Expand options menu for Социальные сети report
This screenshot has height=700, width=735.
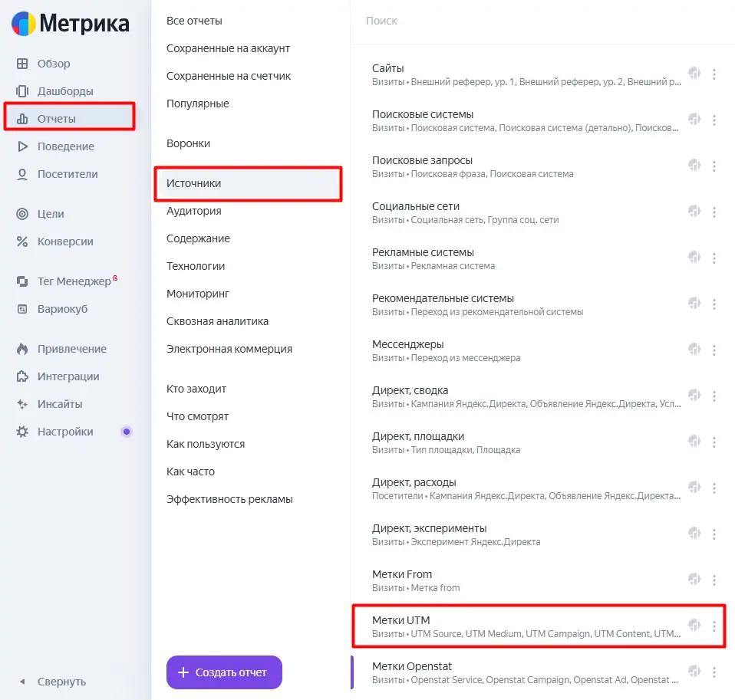714,212
